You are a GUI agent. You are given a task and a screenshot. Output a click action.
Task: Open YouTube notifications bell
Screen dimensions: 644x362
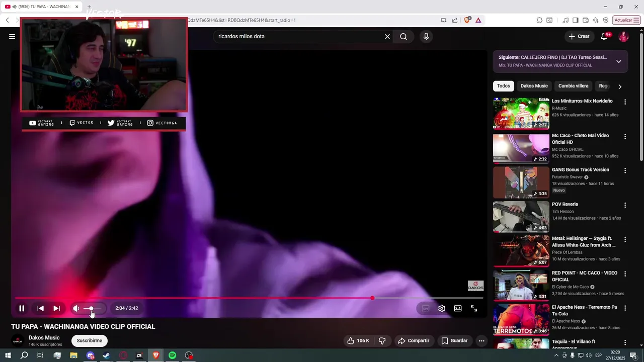tap(605, 36)
